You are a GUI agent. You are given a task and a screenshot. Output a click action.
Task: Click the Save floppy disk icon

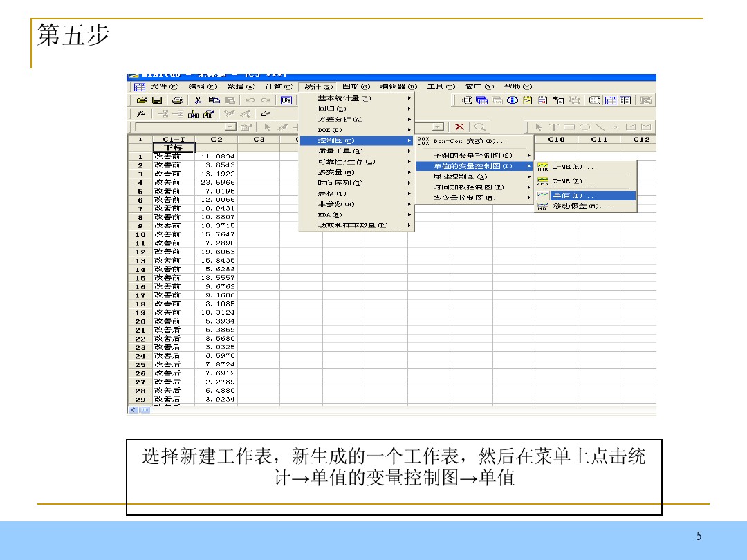pyautogui.click(x=156, y=101)
